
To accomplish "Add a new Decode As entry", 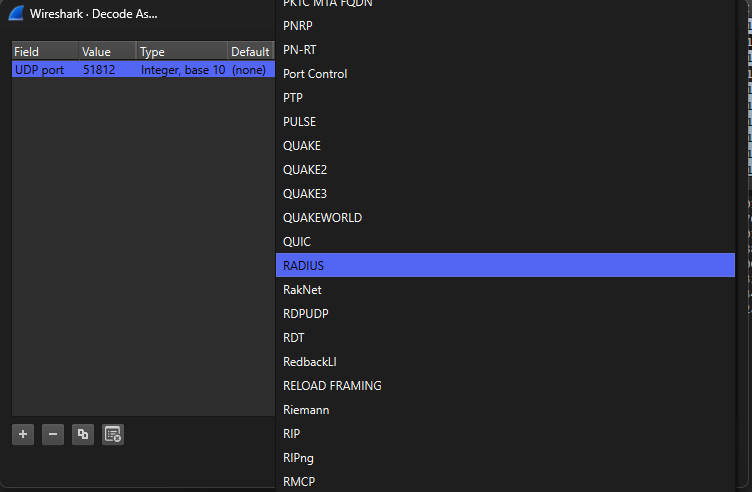I will pos(23,434).
